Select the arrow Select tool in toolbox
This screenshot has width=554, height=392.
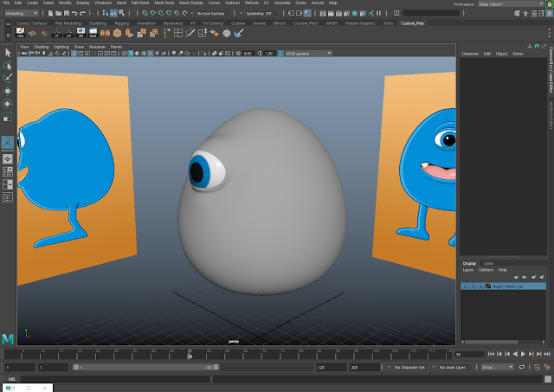point(8,53)
